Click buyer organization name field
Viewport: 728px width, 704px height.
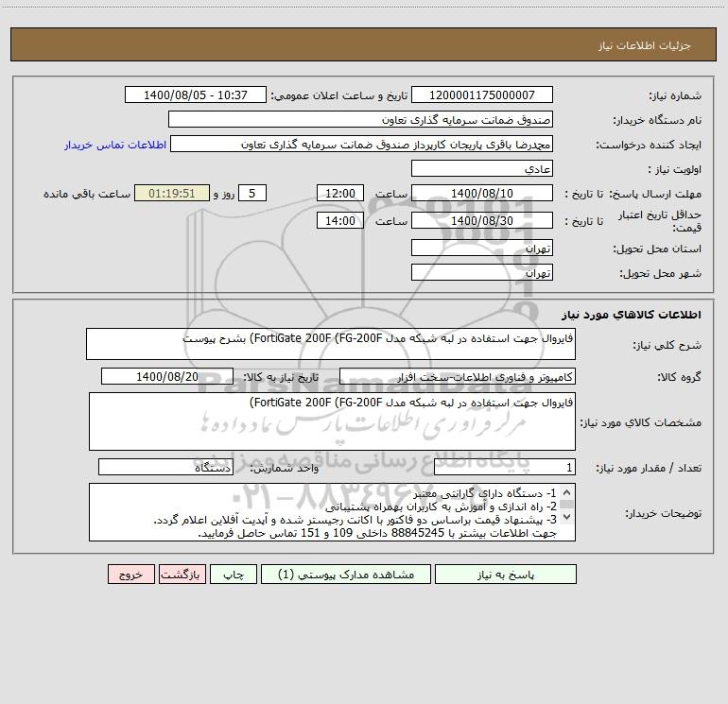coord(360,119)
